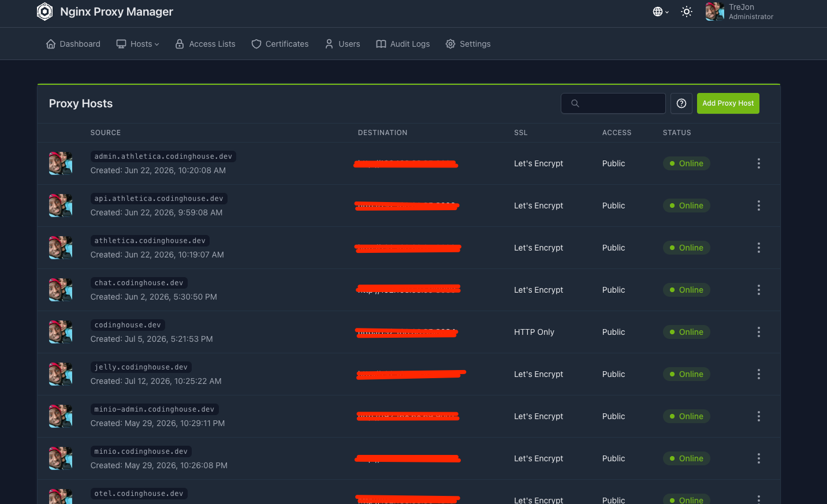Click Online status badge for jelly.codinghouse.dev
This screenshot has height=504, width=827.
[686, 374]
